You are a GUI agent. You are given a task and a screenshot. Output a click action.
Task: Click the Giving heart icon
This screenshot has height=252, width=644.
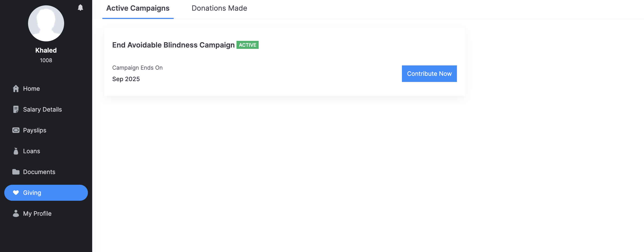(16, 193)
